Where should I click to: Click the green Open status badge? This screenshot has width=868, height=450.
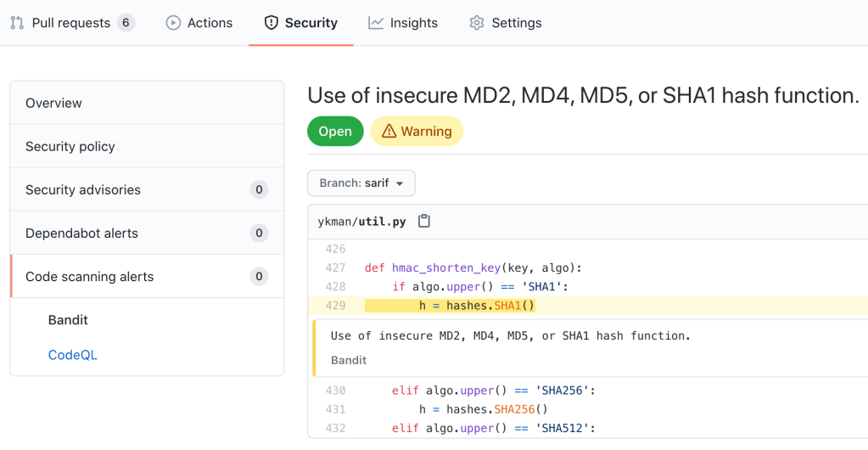tap(335, 132)
